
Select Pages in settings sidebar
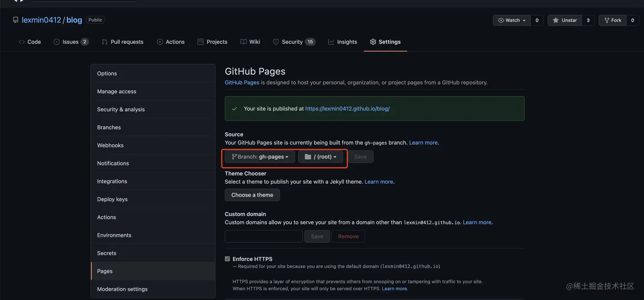click(153, 271)
